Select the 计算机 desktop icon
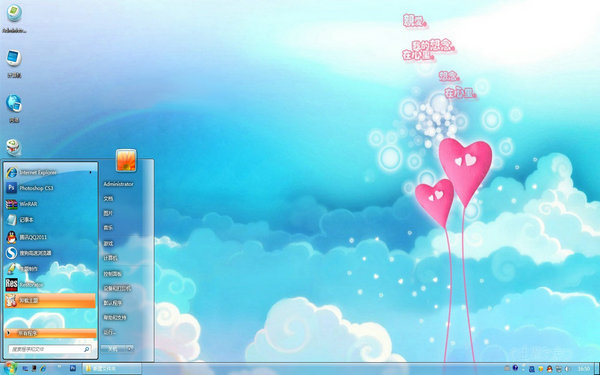Viewport: 600px width, 375px height. tap(14, 63)
